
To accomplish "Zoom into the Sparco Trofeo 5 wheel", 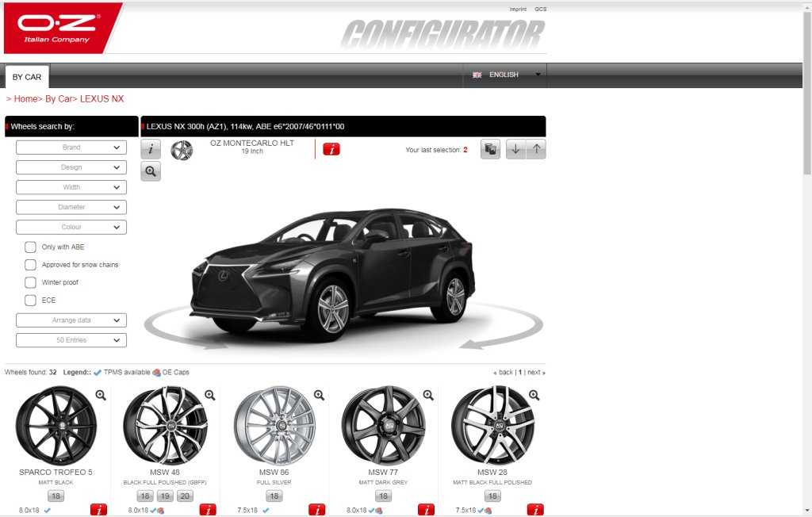I will coord(101,395).
